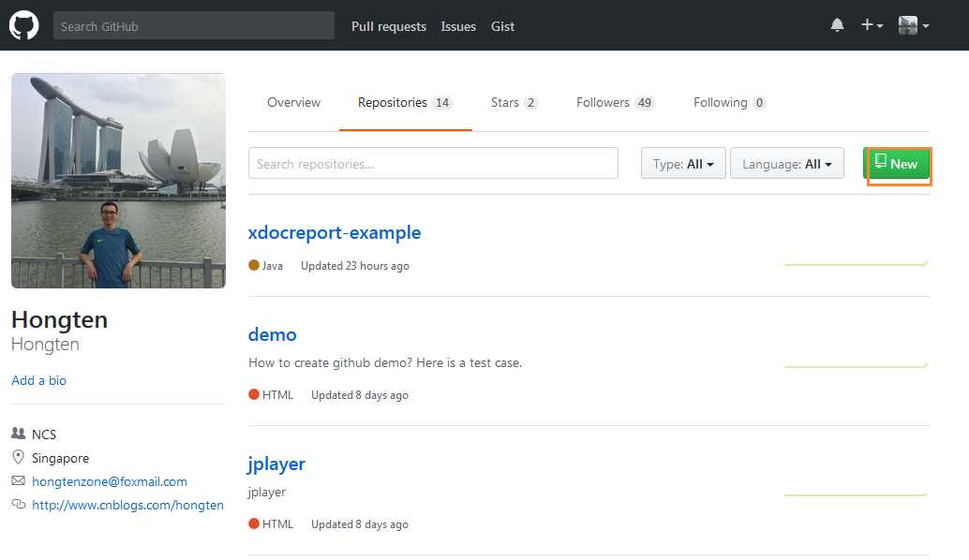Click the HTML color dot for demo
This screenshot has width=969, height=560.
(253, 394)
